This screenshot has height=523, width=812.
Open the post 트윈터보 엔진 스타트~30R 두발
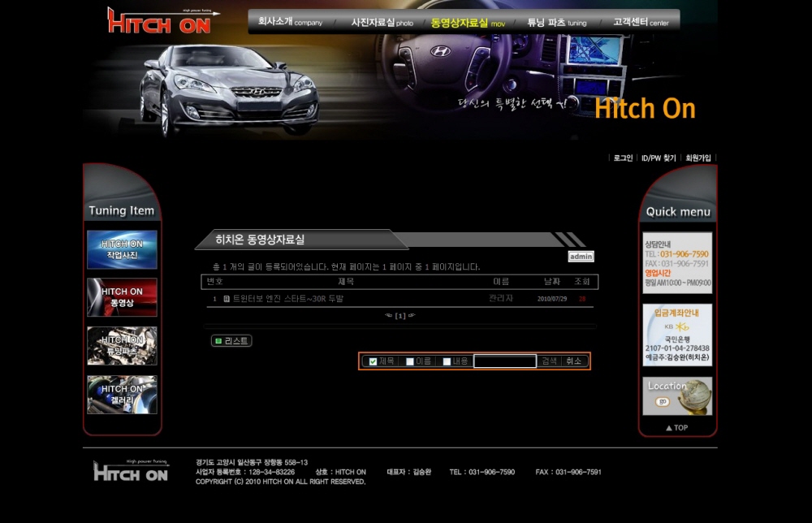(288, 299)
